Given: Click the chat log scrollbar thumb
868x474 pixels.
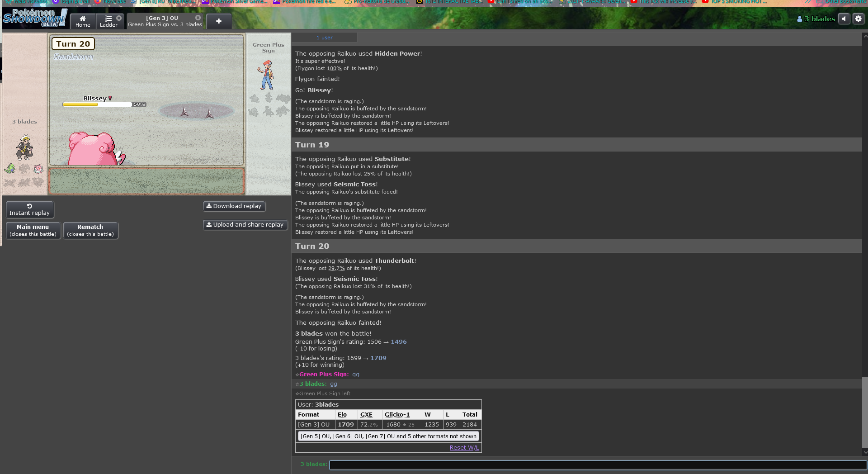Looking at the screenshot, I should [865, 412].
